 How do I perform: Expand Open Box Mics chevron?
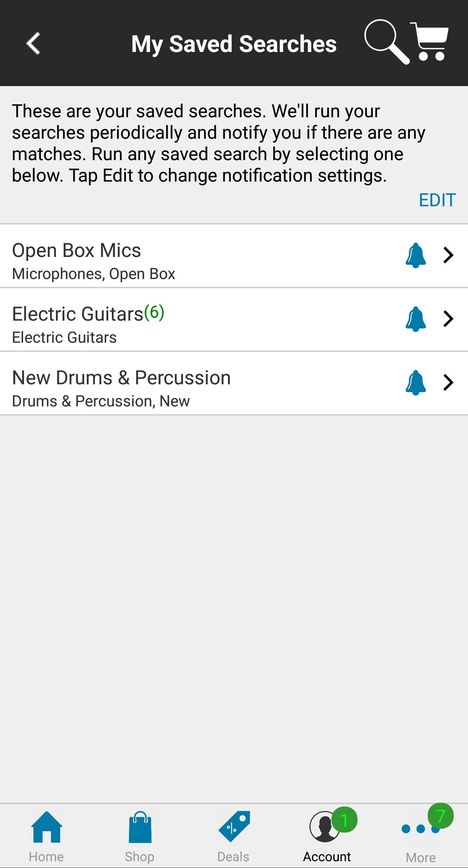448,255
